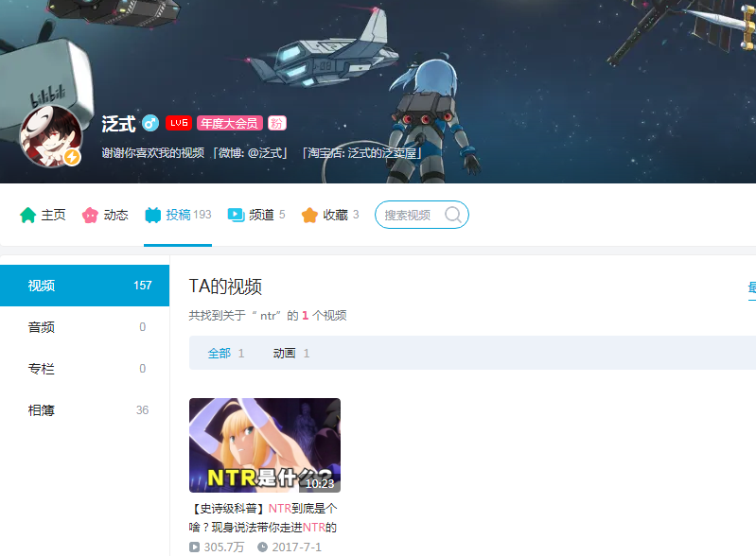The image size is (756, 556).
Task: Open the 频道 5 tab
Action: [256, 215]
